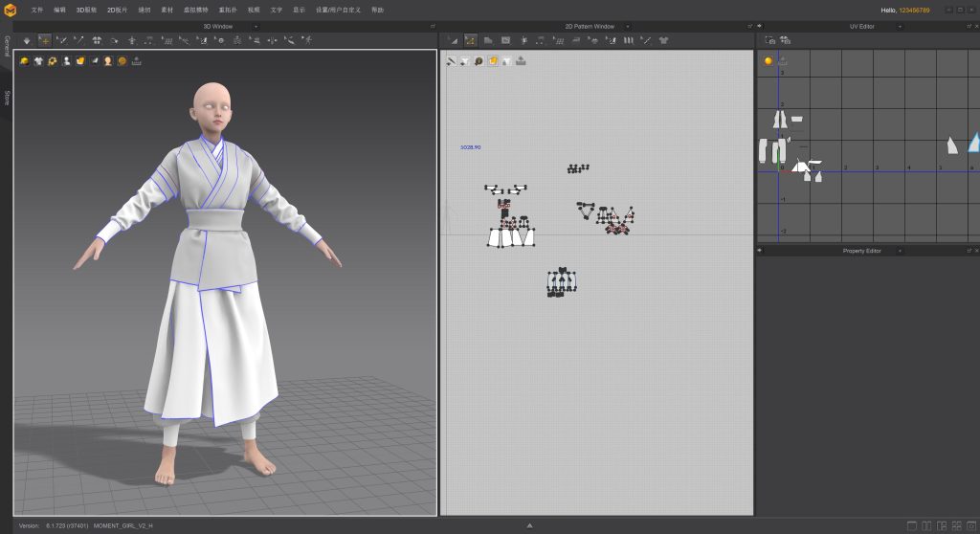The width and height of the screenshot is (980, 534).
Task: Open the 文件 (File) menu
Action: 37,10
